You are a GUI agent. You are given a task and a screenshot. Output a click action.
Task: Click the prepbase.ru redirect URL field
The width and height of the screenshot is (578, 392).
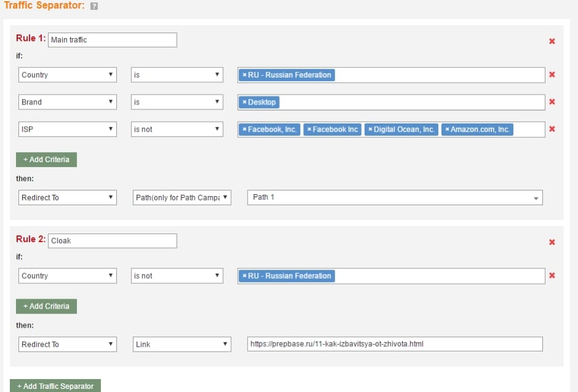pos(395,344)
